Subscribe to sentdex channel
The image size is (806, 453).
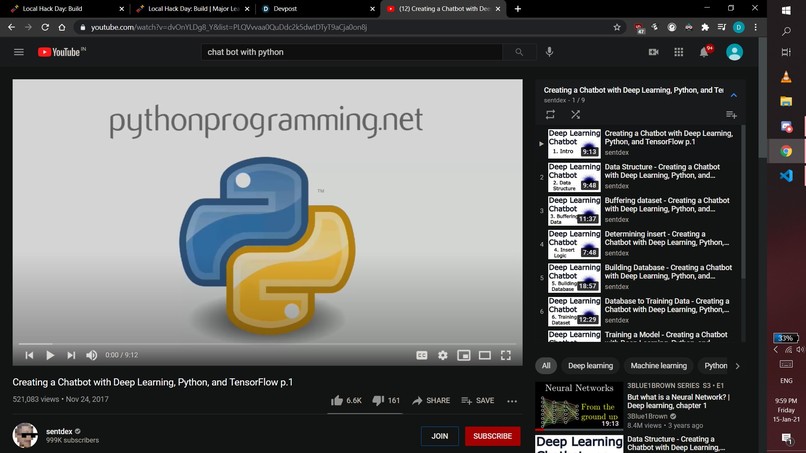492,436
